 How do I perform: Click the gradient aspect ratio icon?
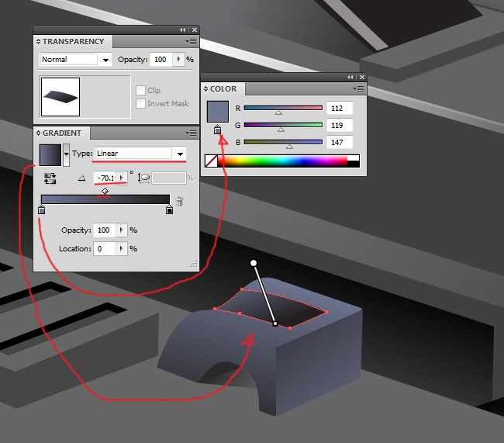click(144, 178)
